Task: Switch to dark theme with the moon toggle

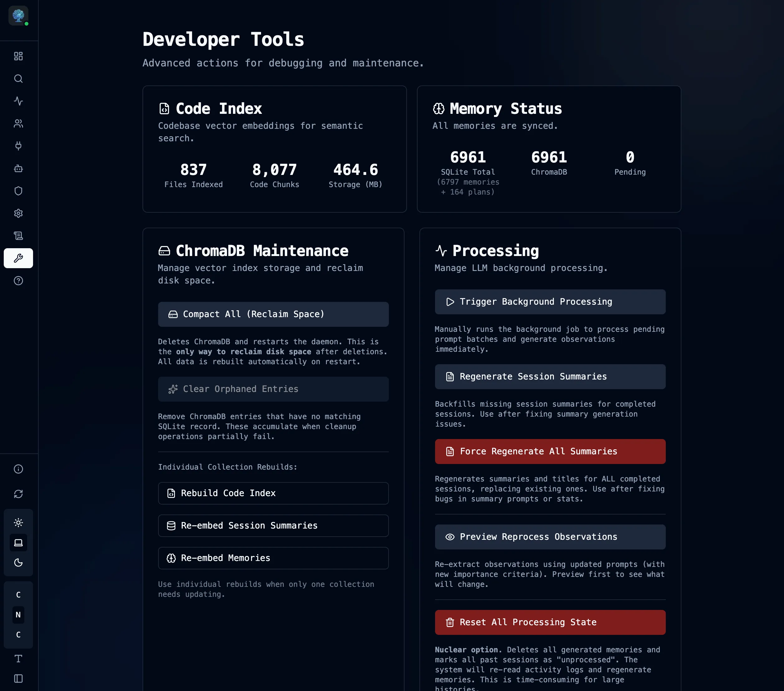Action: click(18, 563)
